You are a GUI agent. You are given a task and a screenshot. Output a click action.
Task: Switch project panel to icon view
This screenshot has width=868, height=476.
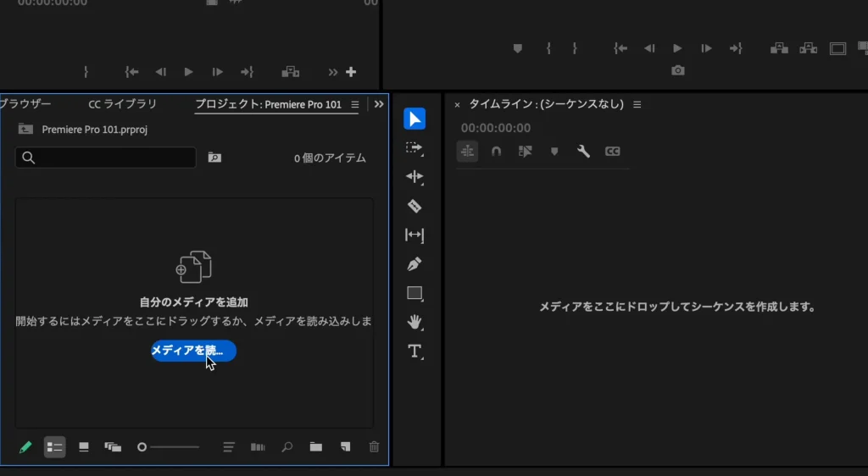(84, 446)
